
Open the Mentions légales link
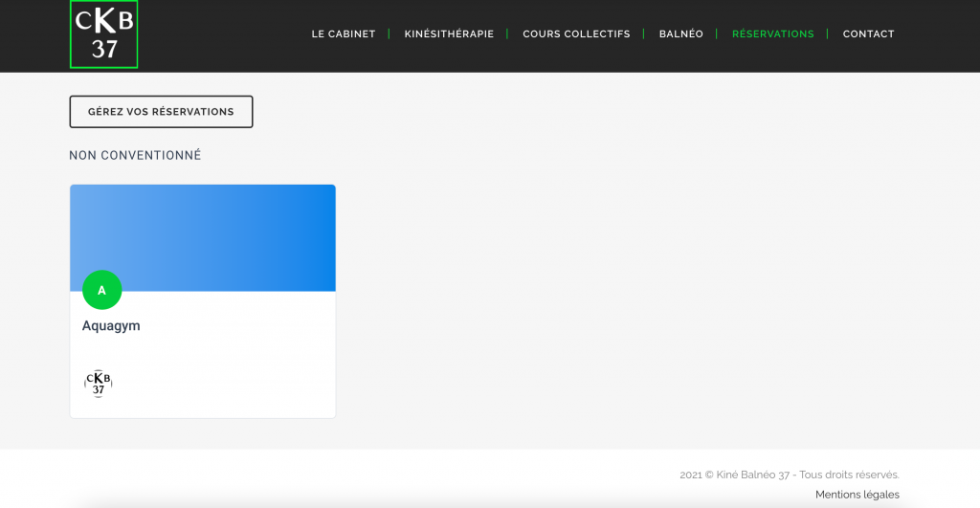[x=857, y=495]
